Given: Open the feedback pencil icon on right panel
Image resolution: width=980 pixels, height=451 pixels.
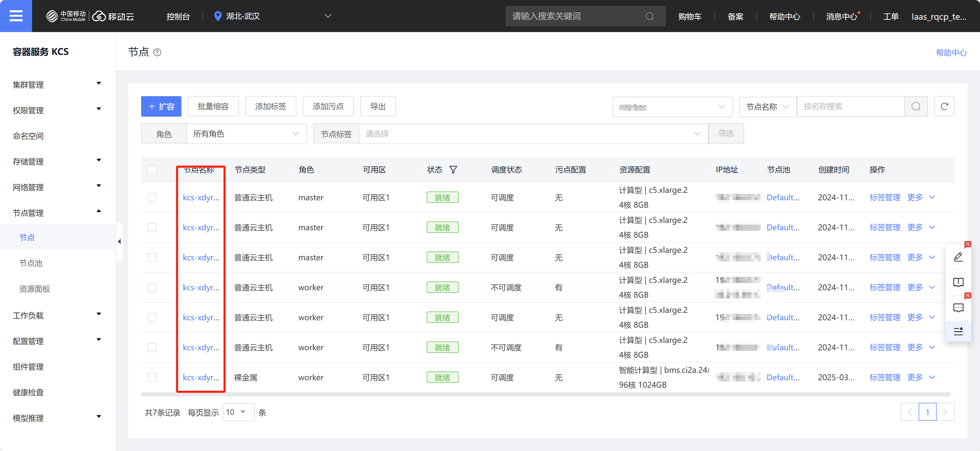Looking at the screenshot, I should 958,257.
